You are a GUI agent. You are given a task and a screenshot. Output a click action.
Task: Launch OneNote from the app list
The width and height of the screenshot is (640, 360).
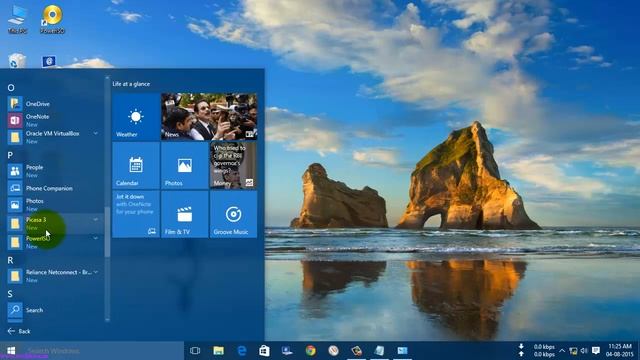(x=53, y=120)
